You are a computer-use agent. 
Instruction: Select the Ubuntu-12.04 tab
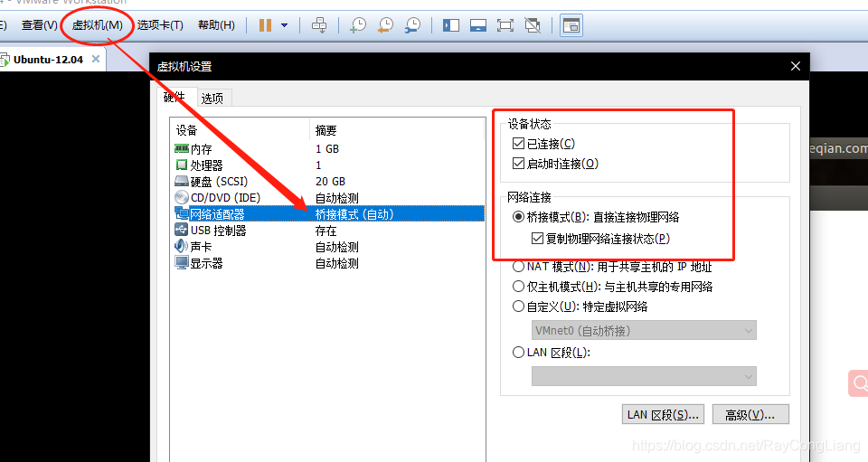point(48,59)
